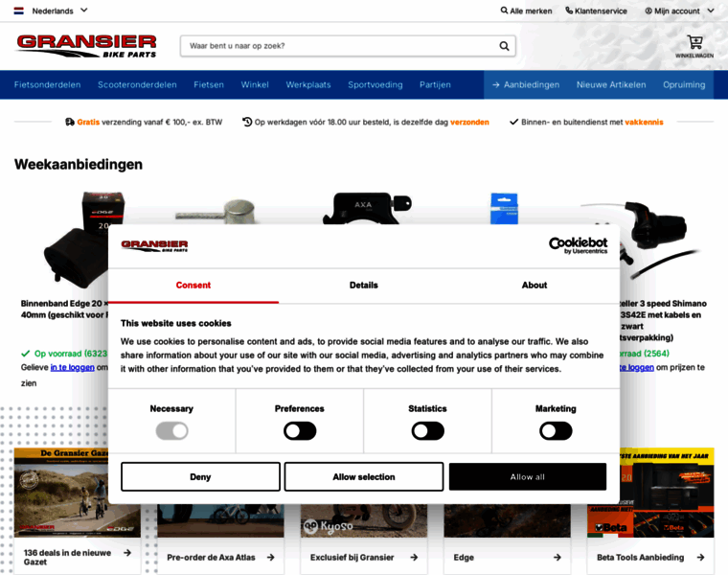Click arrow on 'Beta Tools Aanbieding' card
Image resolution: width=728 pixels, height=575 pixels.
(700, 558)
